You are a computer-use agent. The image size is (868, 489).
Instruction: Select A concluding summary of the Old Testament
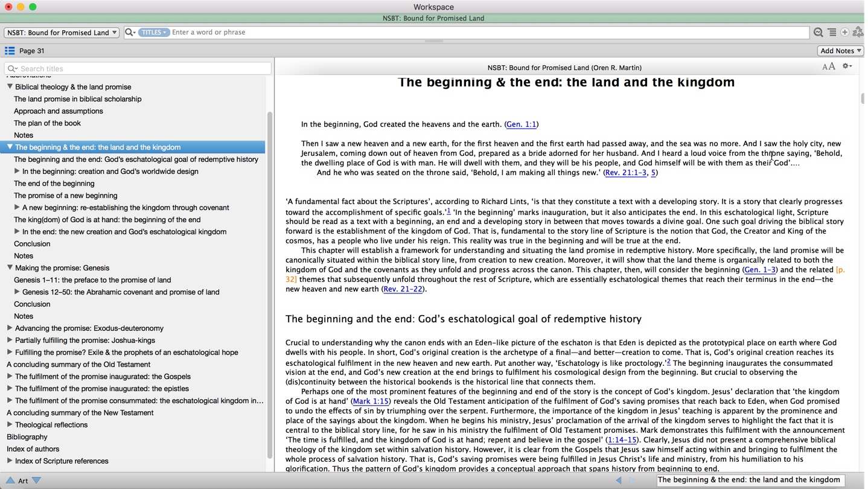(78, 365)
